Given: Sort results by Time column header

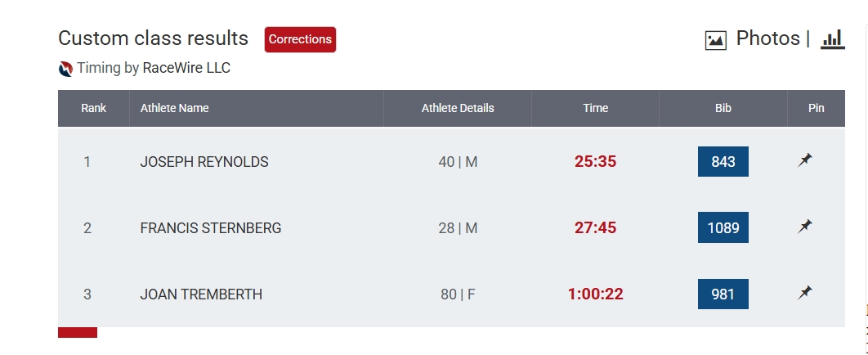Looking at the screenshot, I should point(595,108).
